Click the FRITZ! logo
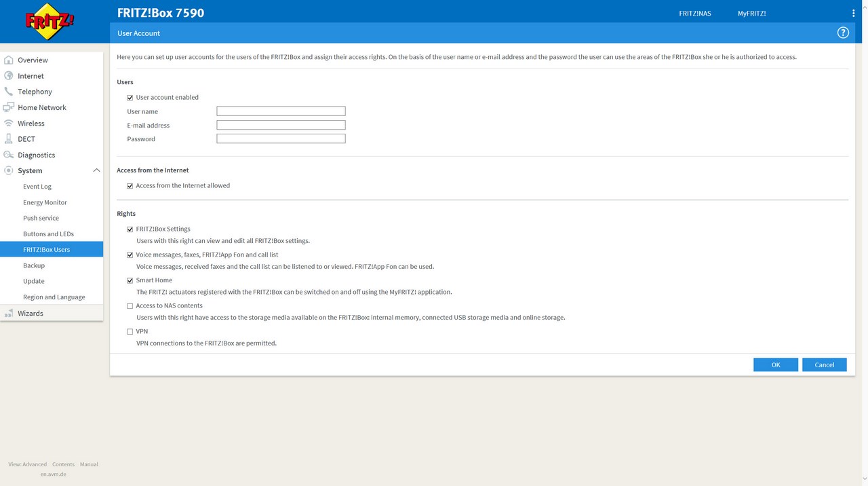Screen dimensions: 868x486 click(x=50, y=22)
